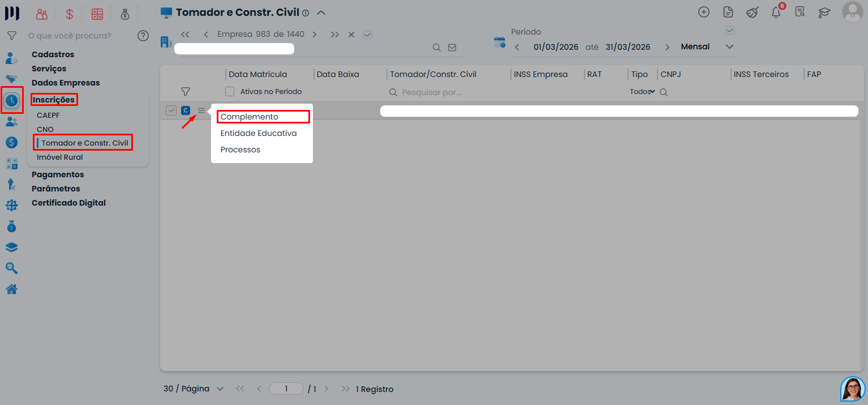Viewport: 868px width, 405px height.
Task: Click the sidebar filter funnel icon
Action: pos(11,36)
